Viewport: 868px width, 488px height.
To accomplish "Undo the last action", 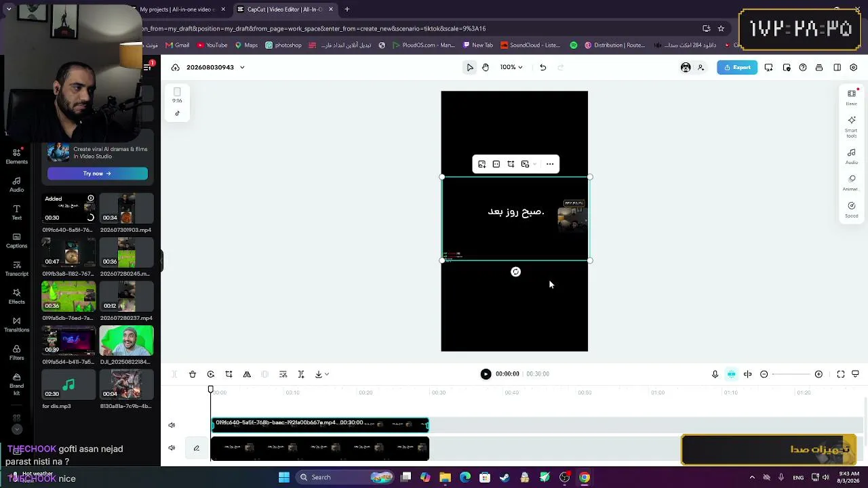I will click(542, 67).
